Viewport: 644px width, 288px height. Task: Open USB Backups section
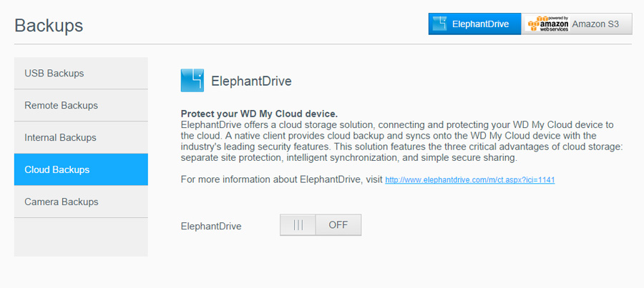pyautogui.click(x=81, y=74)
